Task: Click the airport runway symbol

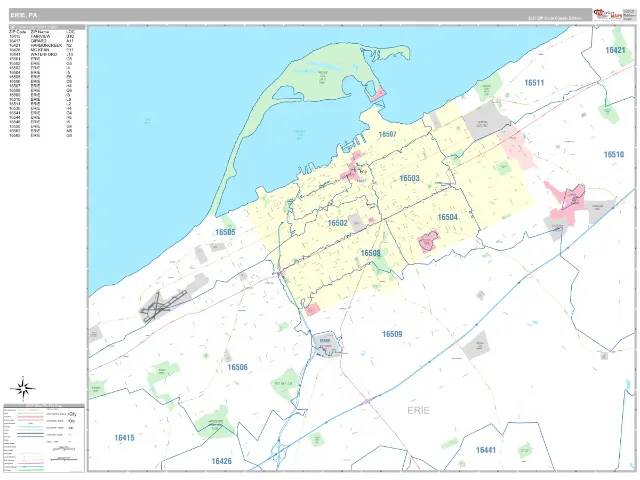Action: coord(162,306)
